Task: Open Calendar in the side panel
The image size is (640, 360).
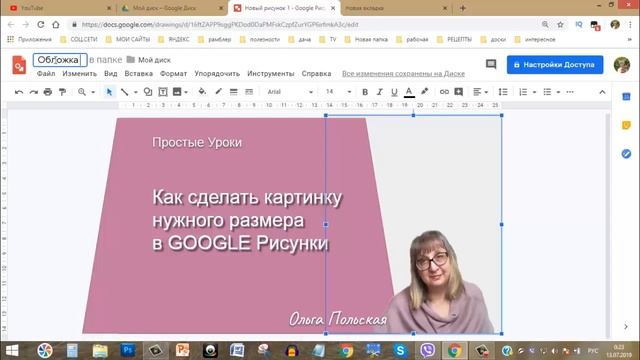Action: [626, 97]
